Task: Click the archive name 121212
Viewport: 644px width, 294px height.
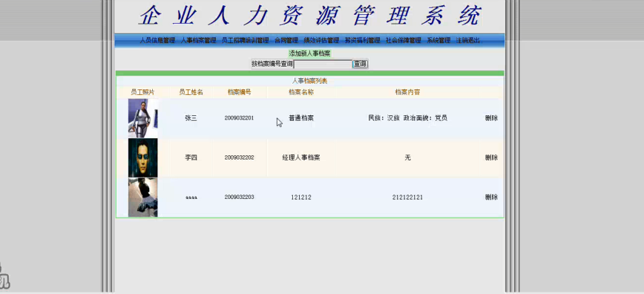Action: pyautogui.click(x=301, y=197)
